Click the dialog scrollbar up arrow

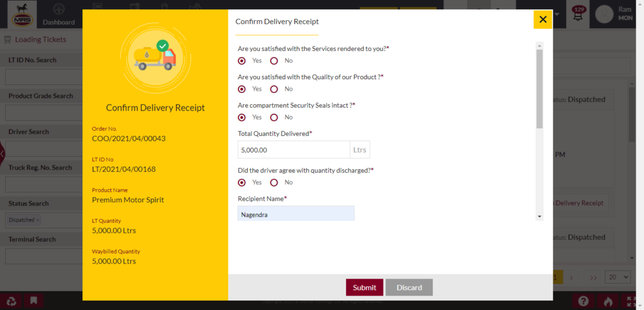pyautogui.click(x=540, y=45)
